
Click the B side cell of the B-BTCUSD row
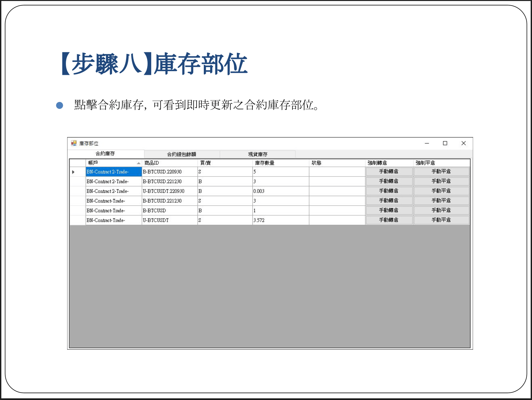[225, 211]
